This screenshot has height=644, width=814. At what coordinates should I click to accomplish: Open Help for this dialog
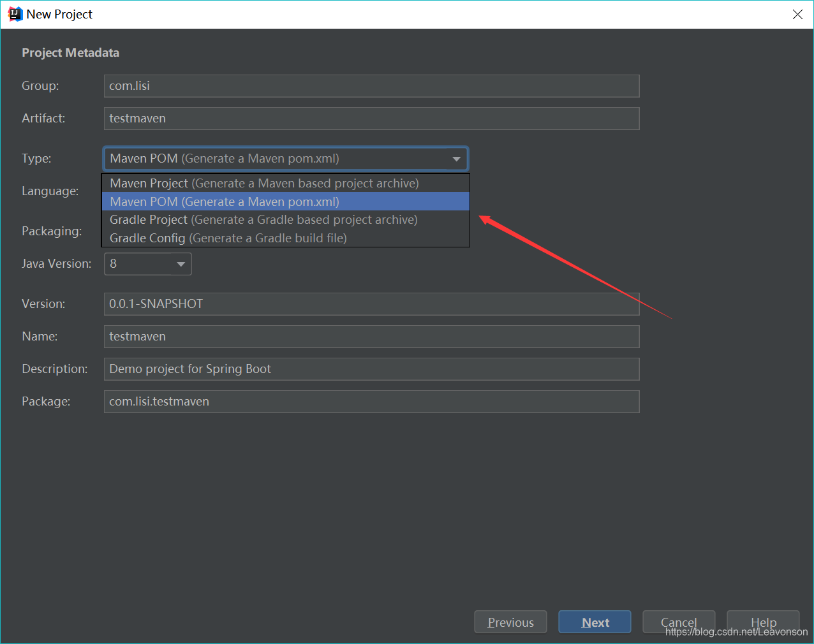click(763, 622)
